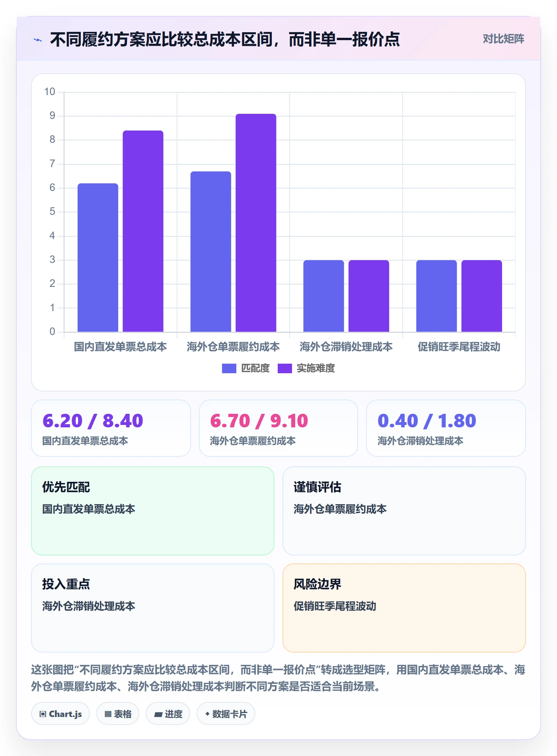Select the 实施难度 bar for 促销旺季尾程波动
The height and width of the screenshot is (756, 557).
click(482, 296)
